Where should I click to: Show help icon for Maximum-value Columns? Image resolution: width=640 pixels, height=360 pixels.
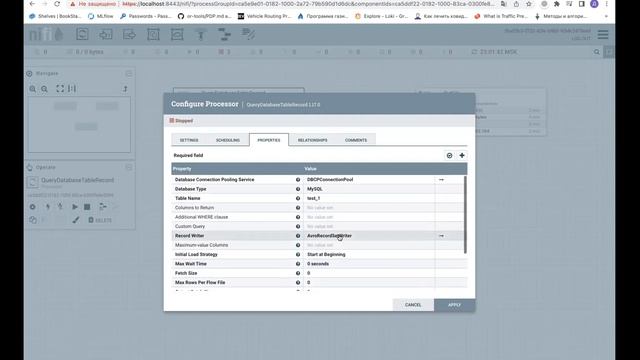point(298,245)
